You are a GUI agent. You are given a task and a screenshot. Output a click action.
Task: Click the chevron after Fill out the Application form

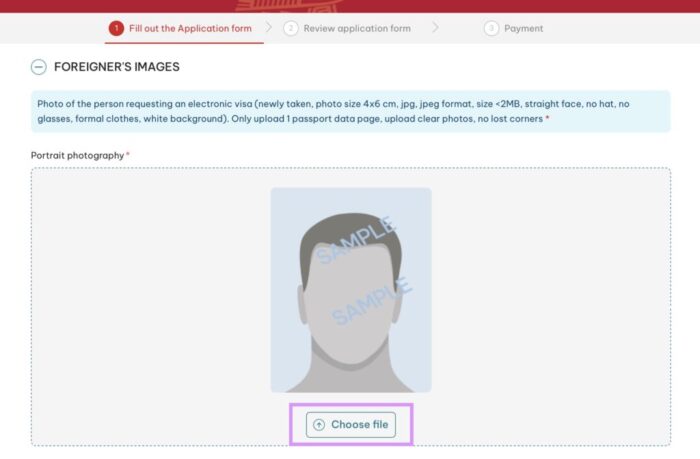pos(269,28)
